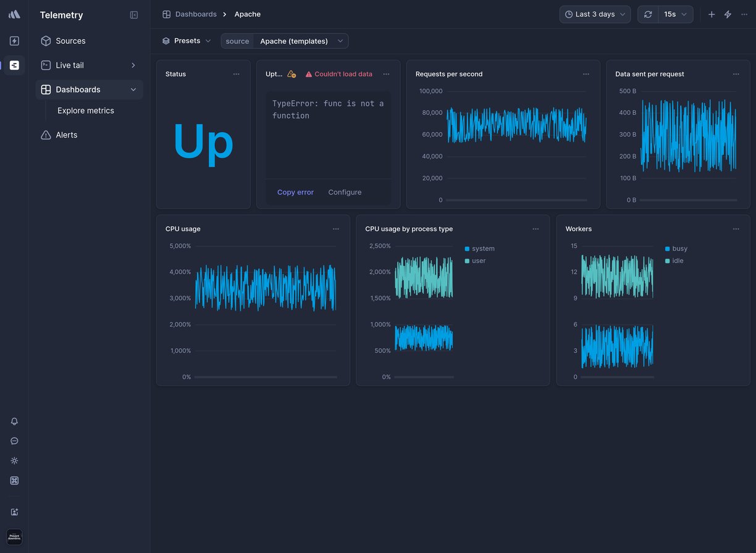Open the Apache (templates) source dropdown
The height and width of the screenshot is (553, 756).
coord(301,41)
